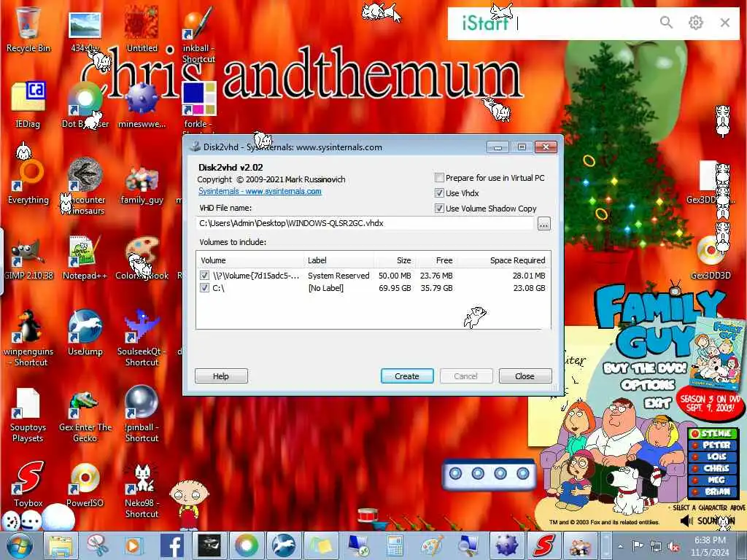Open the IEDiag folder icon
747x560 pixels.
pos(28,105)
